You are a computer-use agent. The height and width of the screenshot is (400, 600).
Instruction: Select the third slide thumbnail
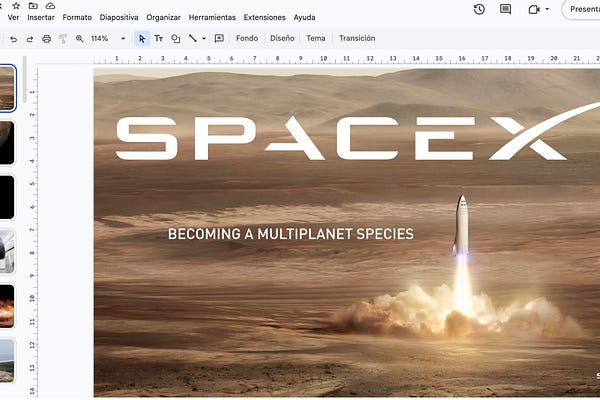coord(7,197)
